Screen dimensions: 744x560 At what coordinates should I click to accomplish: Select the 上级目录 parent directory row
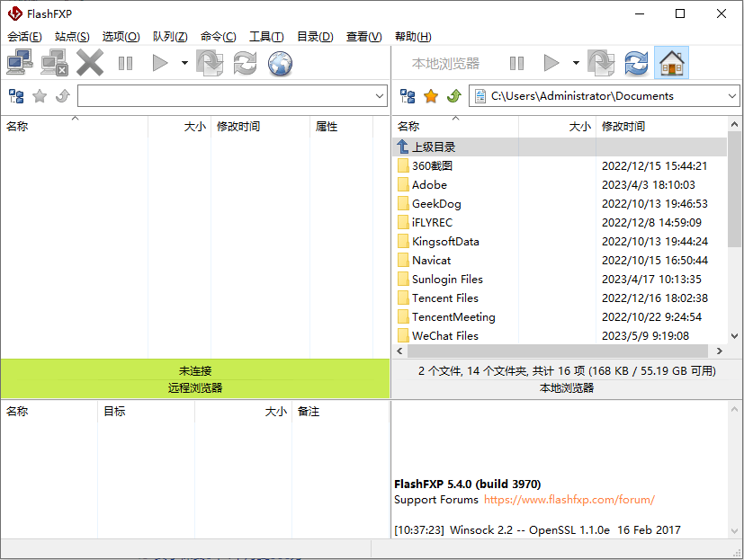(560, 147)
